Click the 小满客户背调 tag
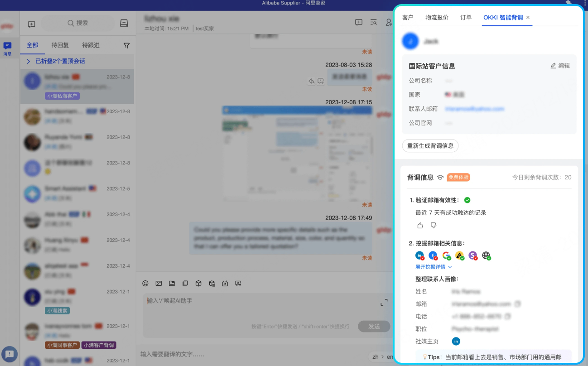Image resolution: width=588 pixels, height=366 pixels. pos(99,345)
